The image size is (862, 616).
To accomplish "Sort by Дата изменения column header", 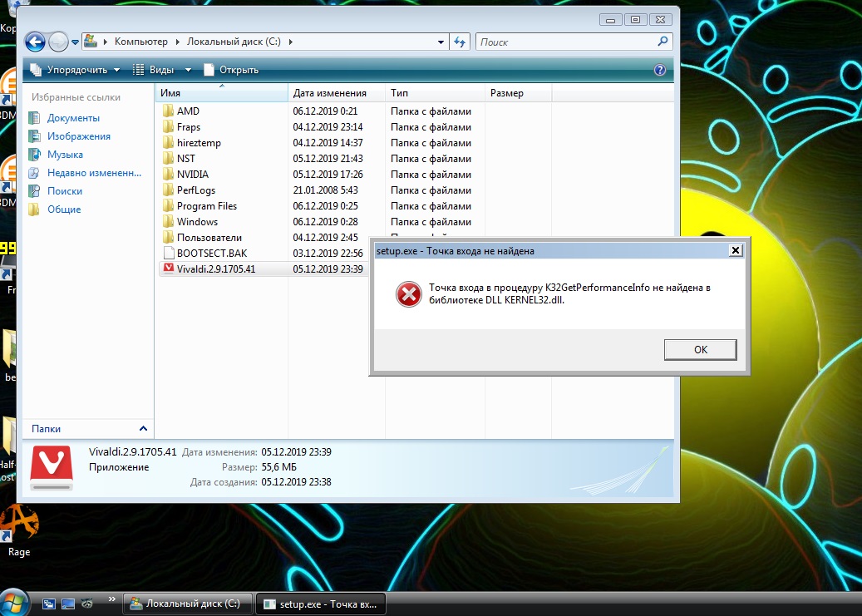I will (x=337, y=93).
